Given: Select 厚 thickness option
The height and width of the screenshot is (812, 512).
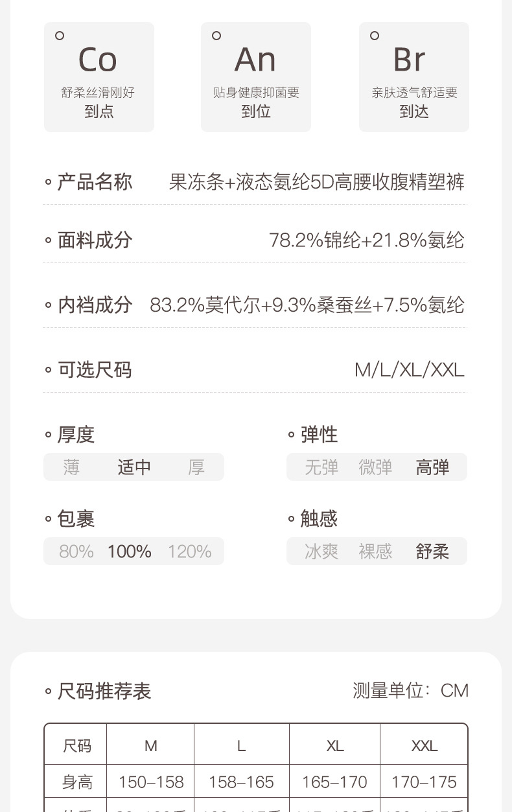Looking at the screenshot, I should [196, 467].
